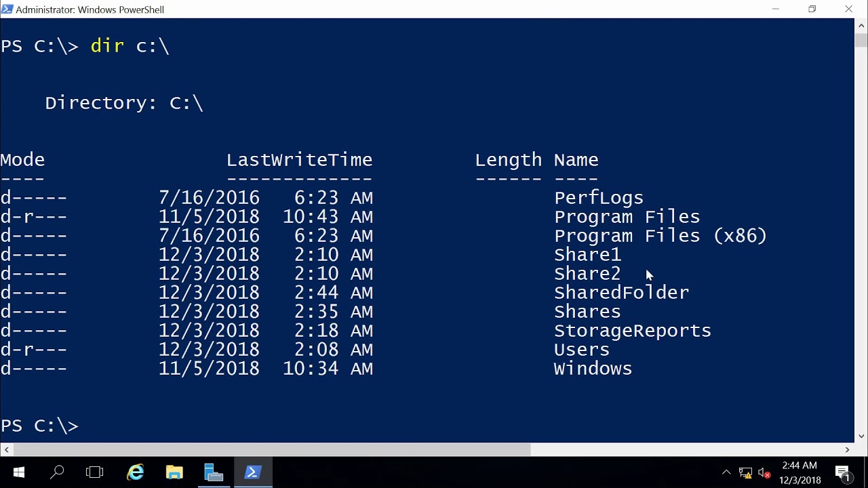
Task: Click the Program Files (x86) entry
Action: click(x=660, y=236)
